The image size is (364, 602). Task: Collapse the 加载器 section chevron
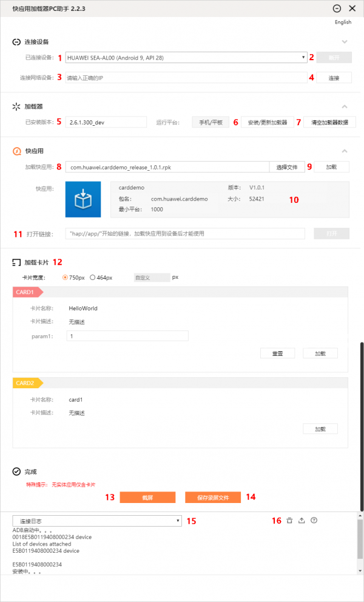[x=345, y=106]
